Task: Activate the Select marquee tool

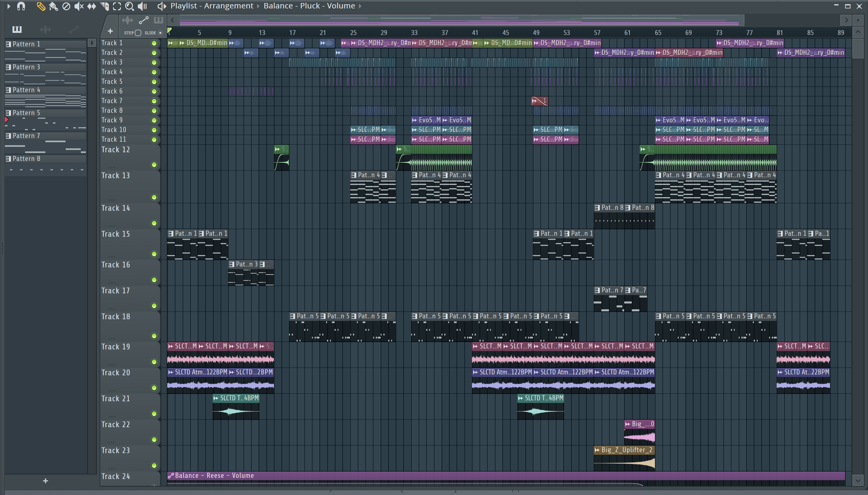Action: [117, 6]
